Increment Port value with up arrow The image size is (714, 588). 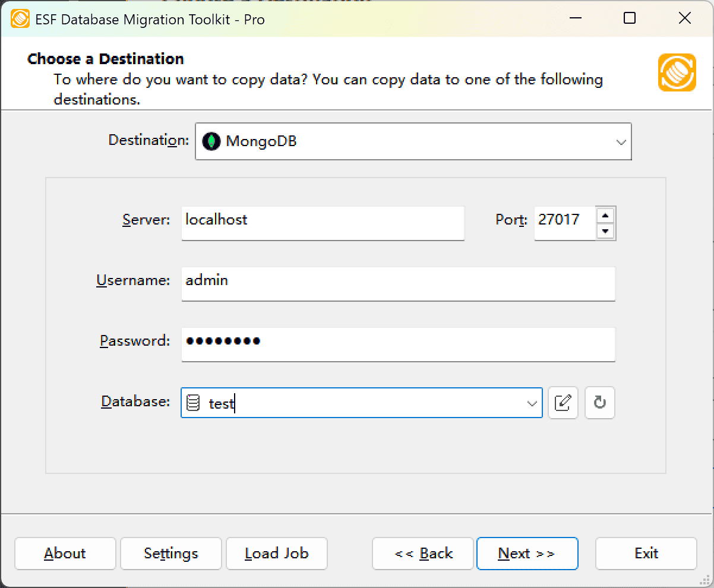tap(606, 216)
